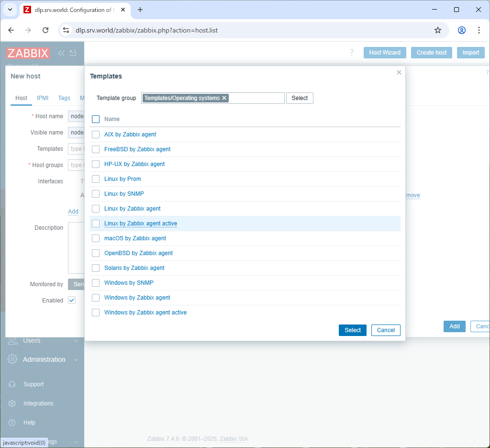Viewport: 490px width, 448px height.
Task: Collapse the sidebar using the double-chevron icon
Action: pyautogui.click(x=61, y=53)
